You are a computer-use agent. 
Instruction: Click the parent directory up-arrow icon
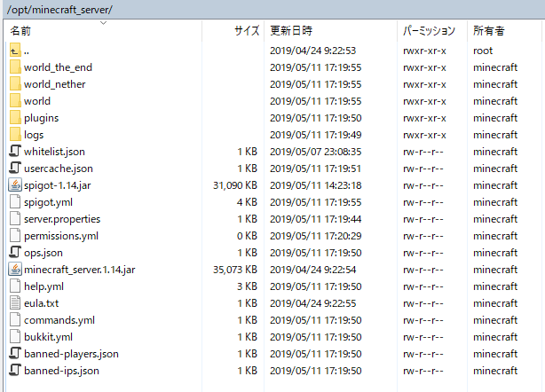point(14,51)
